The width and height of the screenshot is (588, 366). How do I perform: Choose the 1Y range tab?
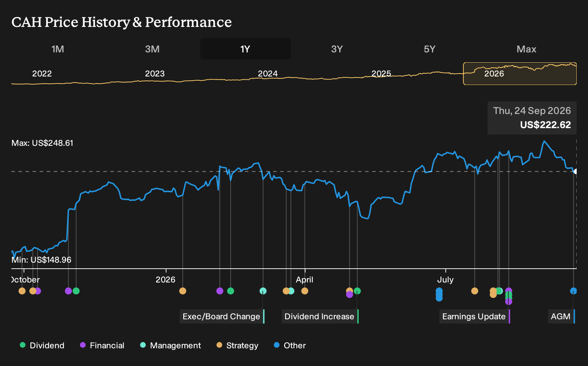tap(246, 49)
